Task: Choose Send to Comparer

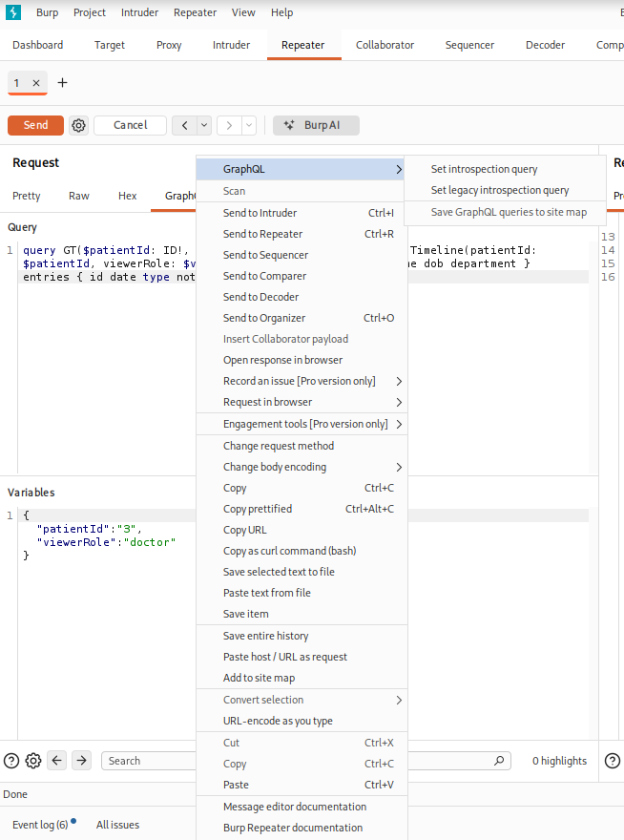Action: [302, 276]
